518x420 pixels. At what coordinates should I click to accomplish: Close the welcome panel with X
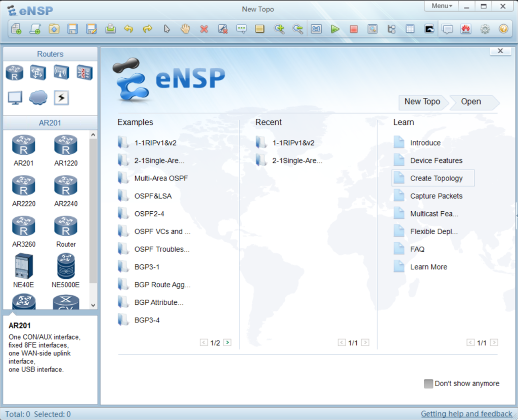coord(500,51)
